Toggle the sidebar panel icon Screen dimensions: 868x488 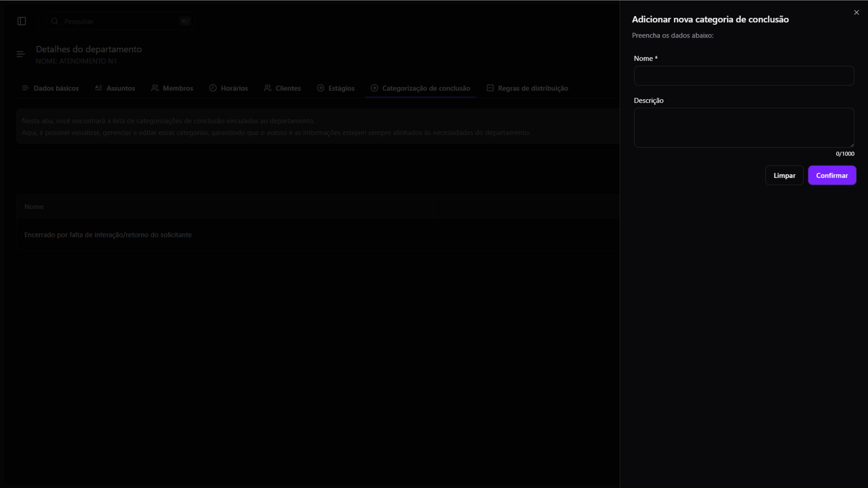[22, 21]
